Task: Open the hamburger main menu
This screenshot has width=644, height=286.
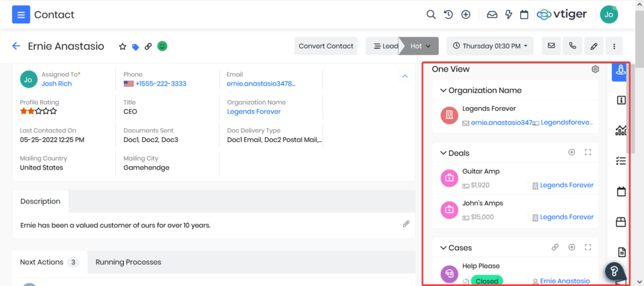Action: (x=21, y=14)
